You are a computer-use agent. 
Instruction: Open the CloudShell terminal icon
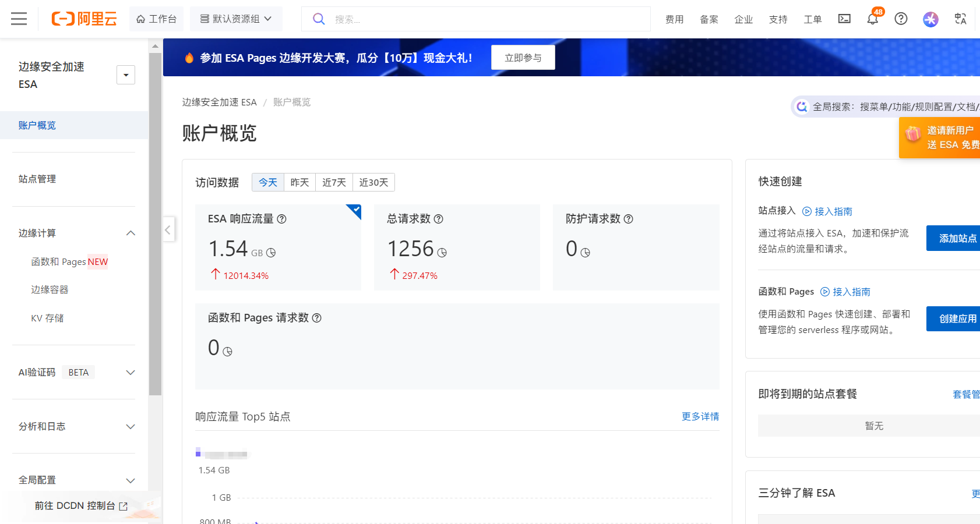tap(844, 19)
